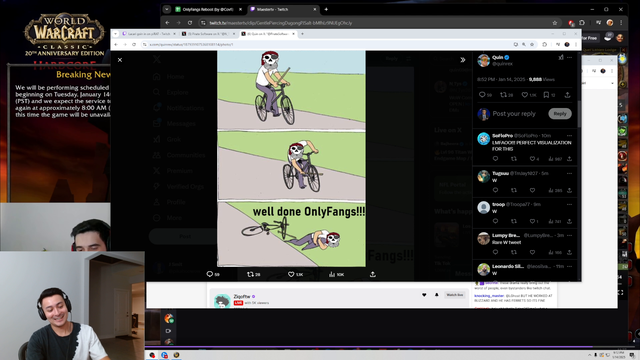
Task: Click the Grok icon on Quin's post header
Action: (561, 58)
